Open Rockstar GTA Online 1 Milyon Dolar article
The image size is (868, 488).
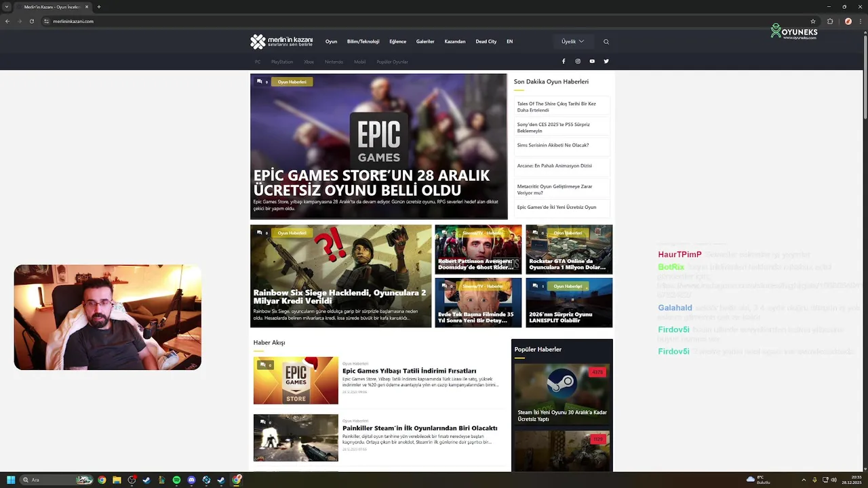pyautogui.click(x=567, y=264)
